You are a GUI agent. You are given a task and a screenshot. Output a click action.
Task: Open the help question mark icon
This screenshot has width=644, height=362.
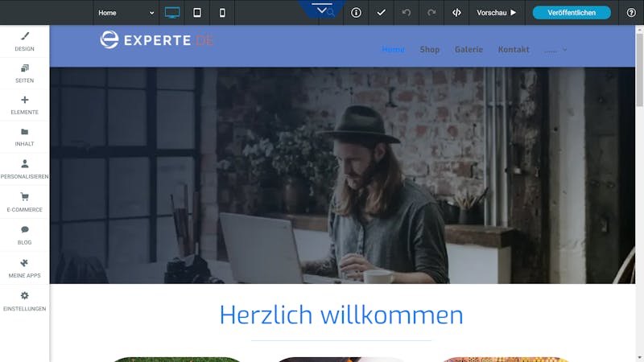631,13
